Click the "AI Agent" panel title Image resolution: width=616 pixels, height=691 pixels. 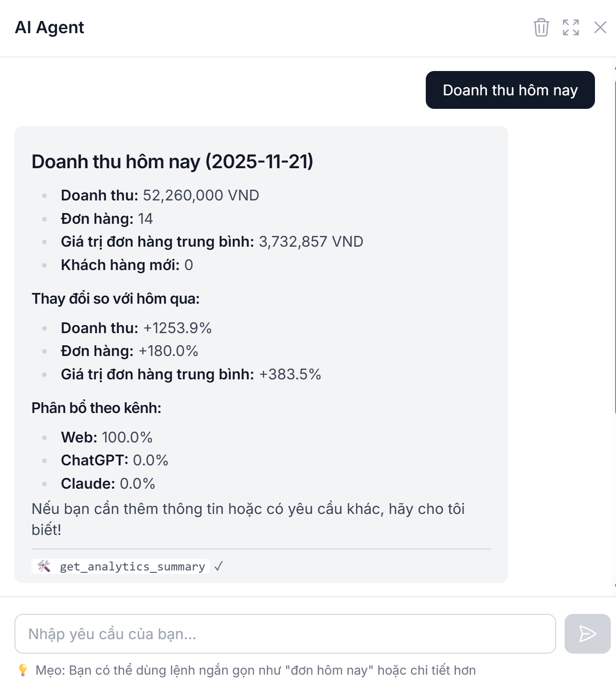(x=50, y=28)
